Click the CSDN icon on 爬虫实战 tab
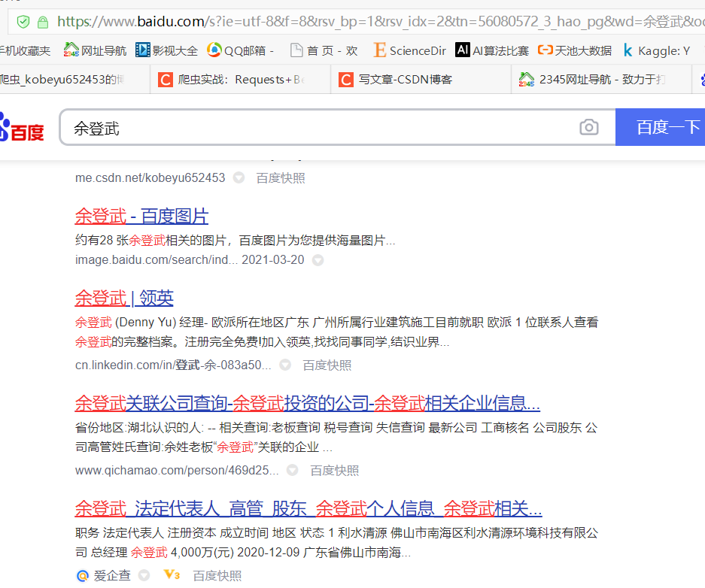This screenshot has width=705, height=588. [165, 80]
